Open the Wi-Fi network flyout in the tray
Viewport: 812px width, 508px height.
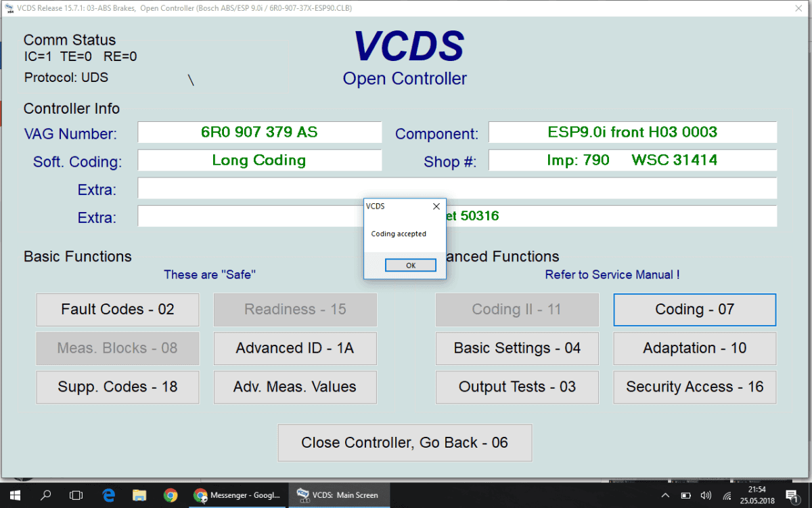pyautogui.click(x=727, y=495)
